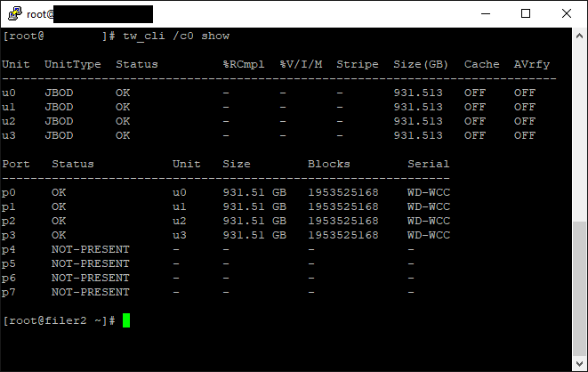
Task: Click 'NOT-PRESENT' in the p6 row
Action: pos(91,279)
